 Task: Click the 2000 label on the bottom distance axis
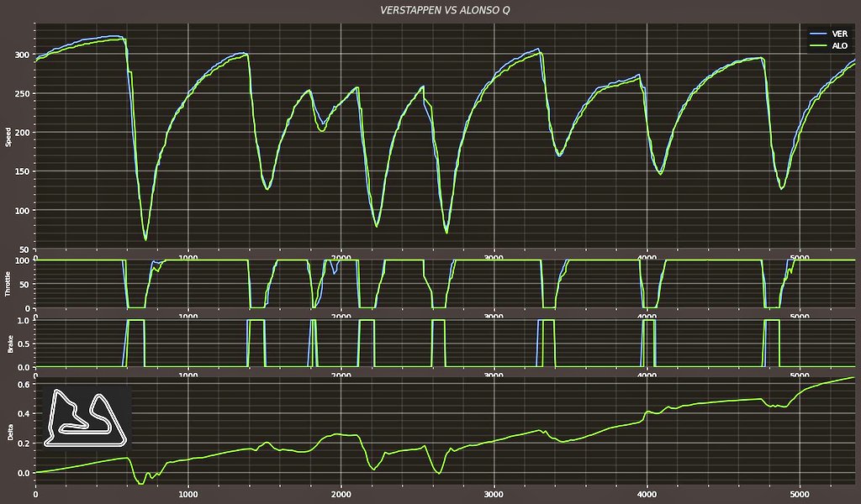tap(341, 494)
